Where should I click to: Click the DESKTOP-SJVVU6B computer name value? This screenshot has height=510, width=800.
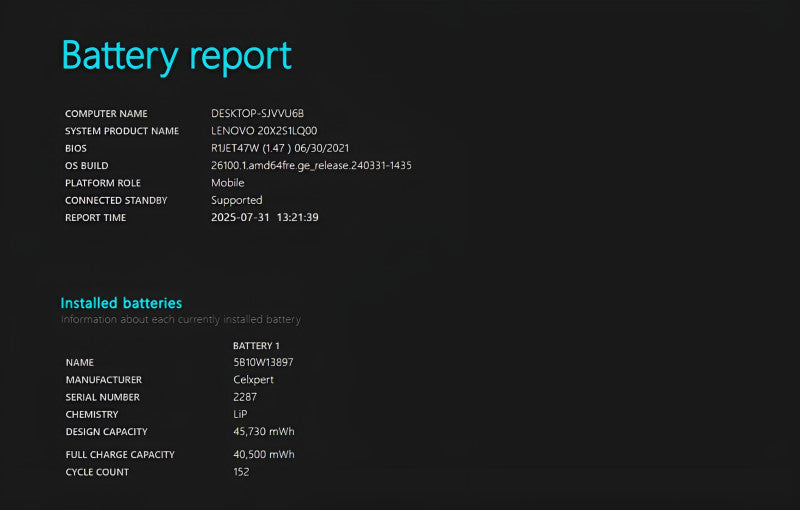[257, 113]
